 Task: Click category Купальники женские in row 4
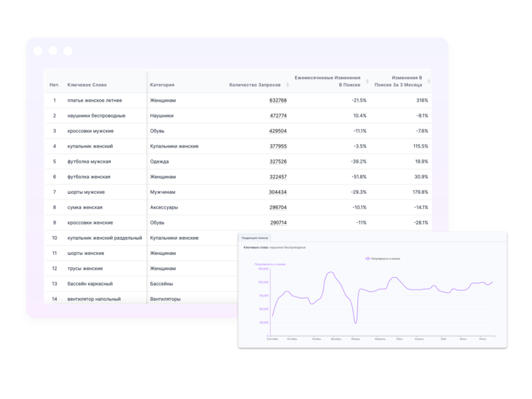(x=174, y=146)
